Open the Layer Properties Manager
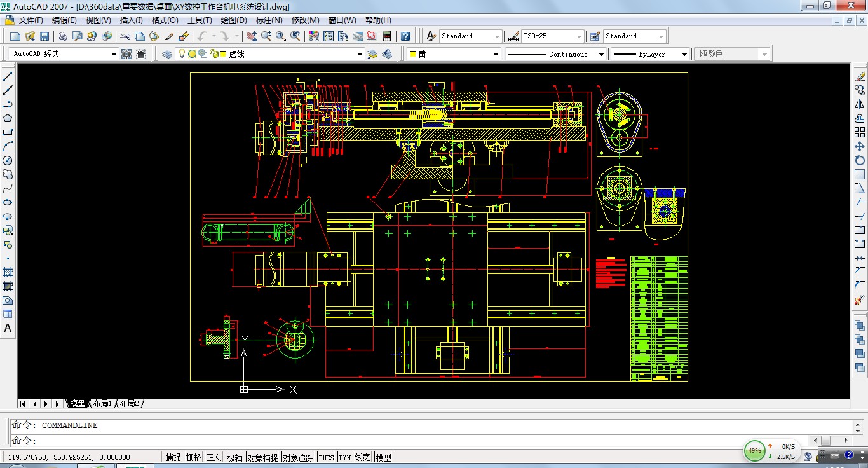Screen dimensions: 868x468 pos(167,54)
